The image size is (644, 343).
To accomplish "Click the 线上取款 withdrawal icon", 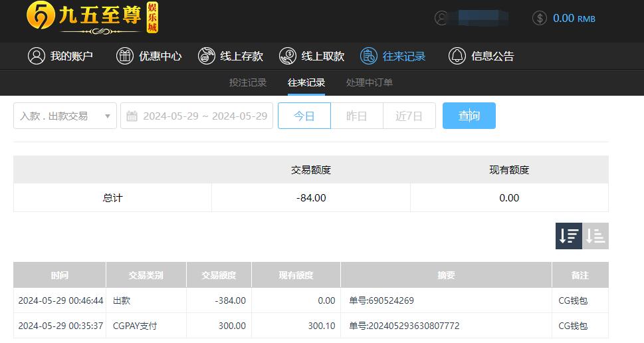I will [288, 56].
